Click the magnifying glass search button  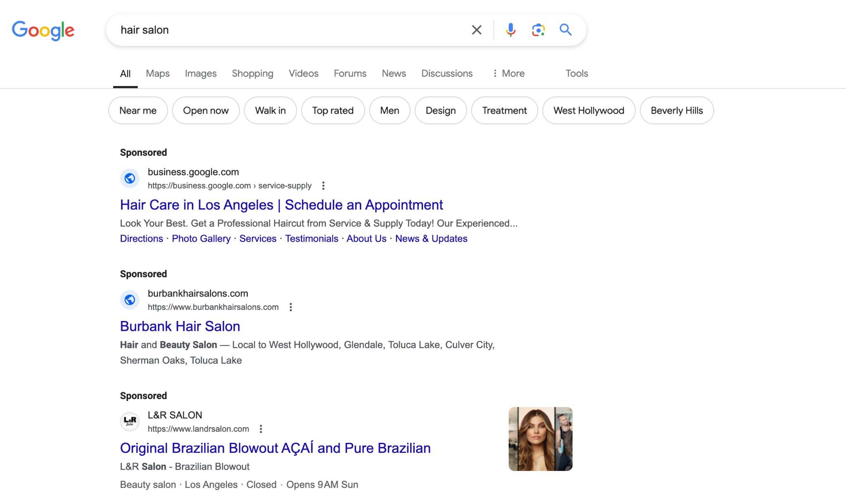pyautogui.click(x=566, y=30)
